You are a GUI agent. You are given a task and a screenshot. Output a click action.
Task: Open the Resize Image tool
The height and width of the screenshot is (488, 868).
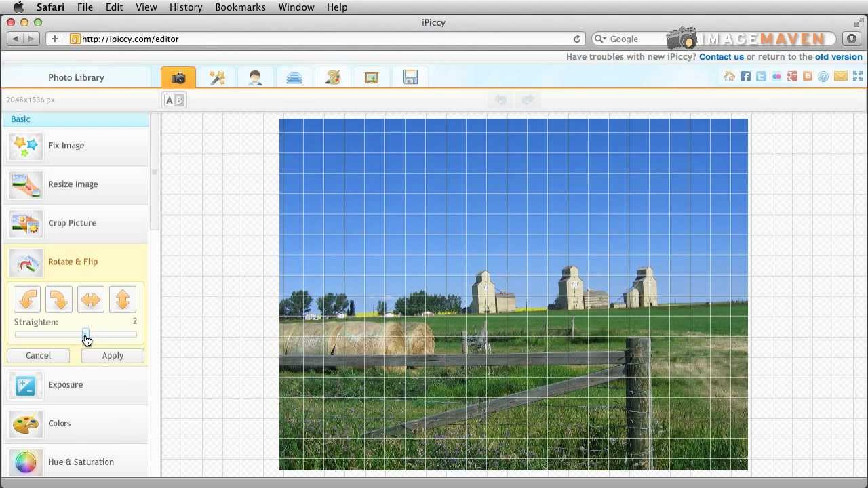[75, 184]
